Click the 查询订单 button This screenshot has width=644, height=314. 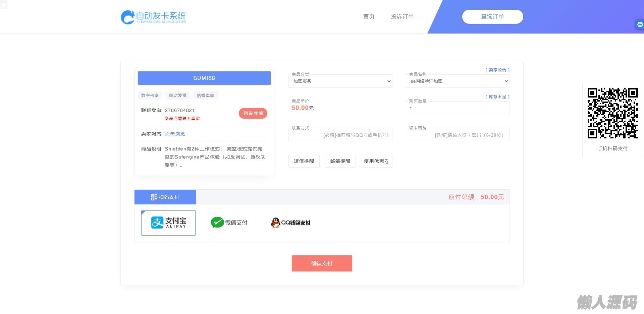492,17
